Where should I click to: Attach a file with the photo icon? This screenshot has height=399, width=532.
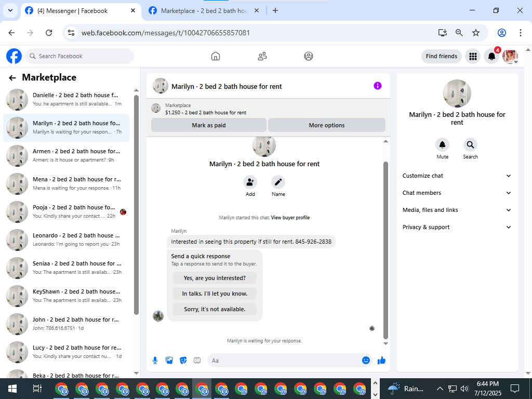tap(169, 361)
